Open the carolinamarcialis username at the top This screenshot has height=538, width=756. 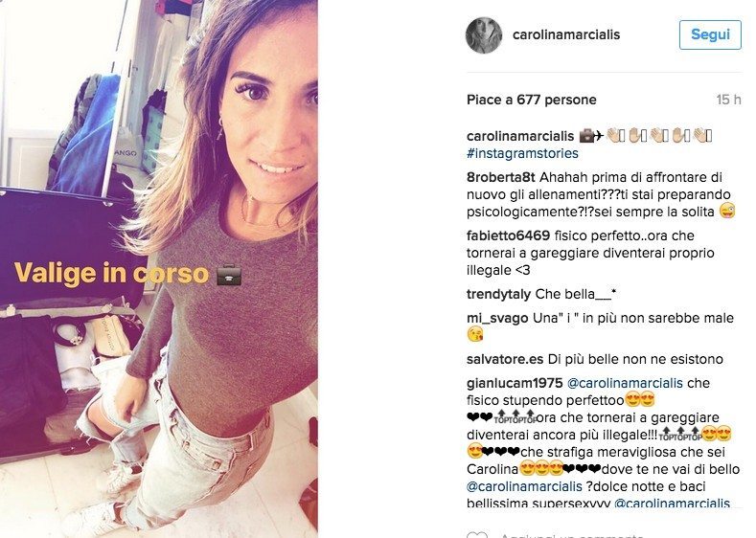coord(566,34)
